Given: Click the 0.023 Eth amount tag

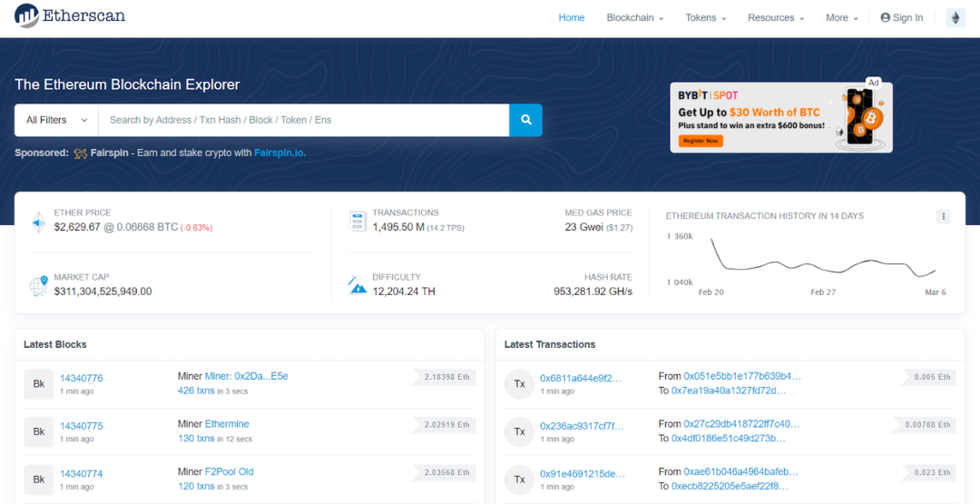Looking at the screenshot, I should point(929,472).
